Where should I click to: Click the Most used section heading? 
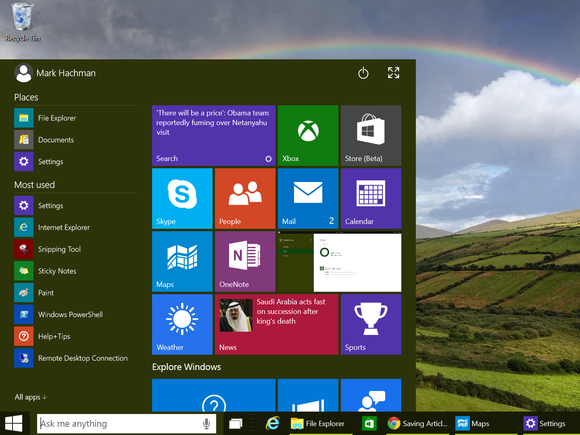34,185
